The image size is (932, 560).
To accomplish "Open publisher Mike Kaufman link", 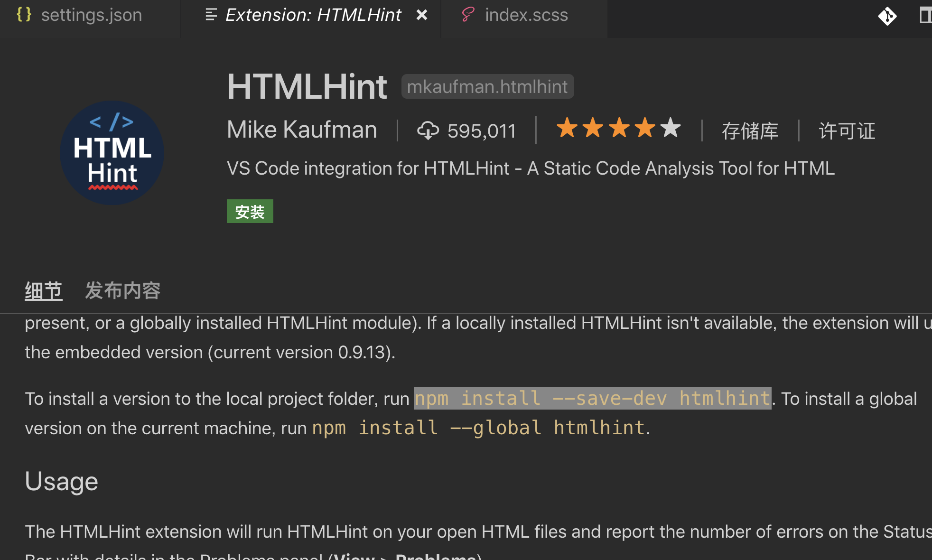I will click(x=302, y=130).
